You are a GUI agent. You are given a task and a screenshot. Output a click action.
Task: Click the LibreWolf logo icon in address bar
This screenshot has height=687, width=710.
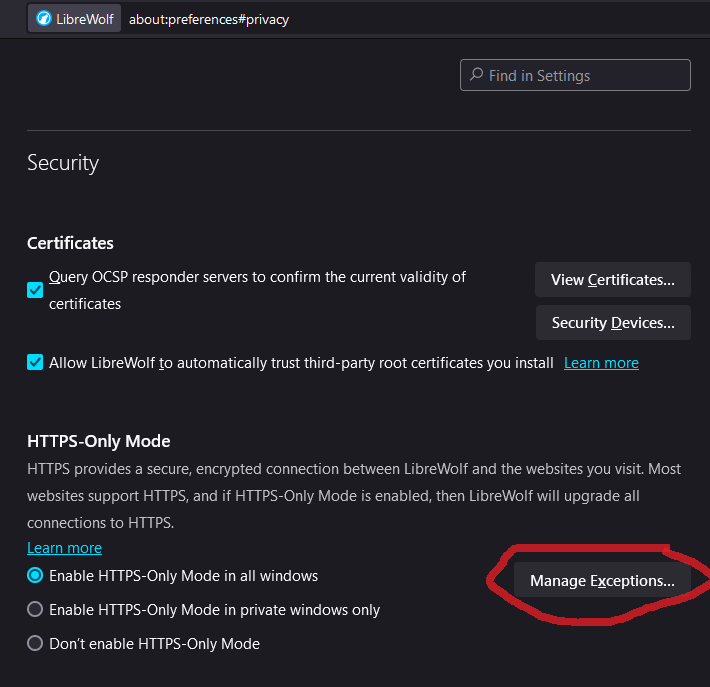[44, 19]
